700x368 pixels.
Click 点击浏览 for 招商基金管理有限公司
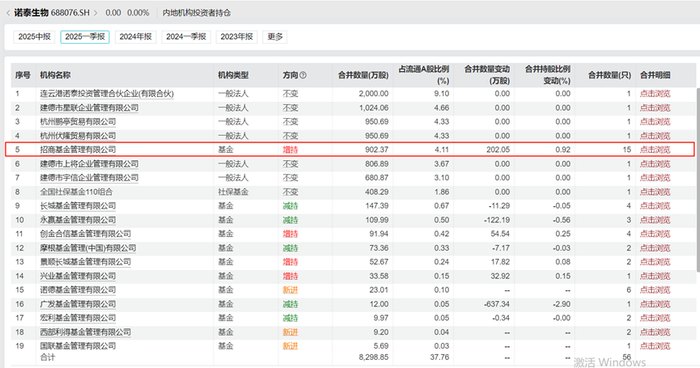click(655, 150)
